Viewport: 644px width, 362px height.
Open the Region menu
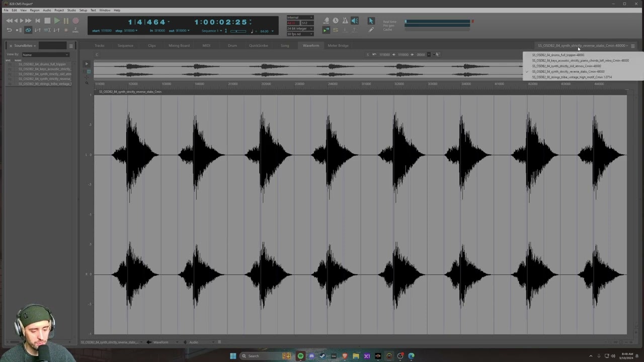35,10
